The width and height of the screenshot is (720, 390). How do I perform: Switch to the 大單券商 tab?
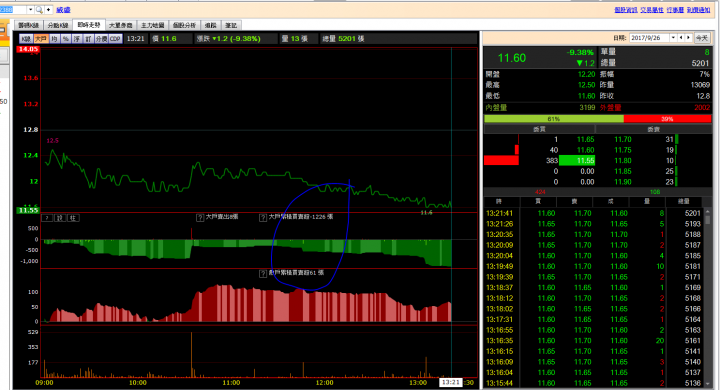(121, 25)
